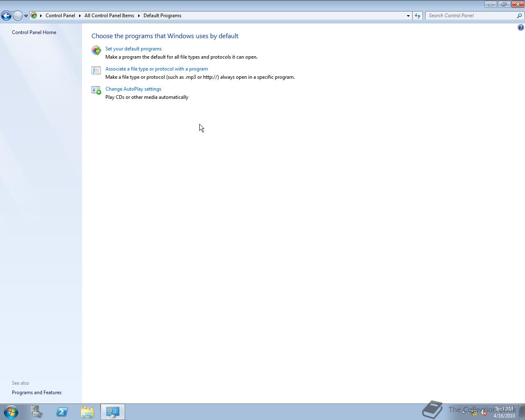Open the recent pages dropdown arrow
Viewport: 525px width, 420px height.
26,16
